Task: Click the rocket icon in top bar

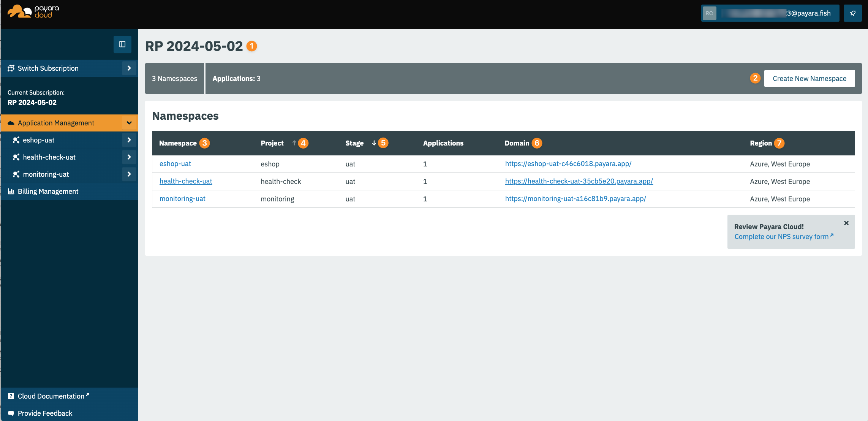Action: [852, 13]
